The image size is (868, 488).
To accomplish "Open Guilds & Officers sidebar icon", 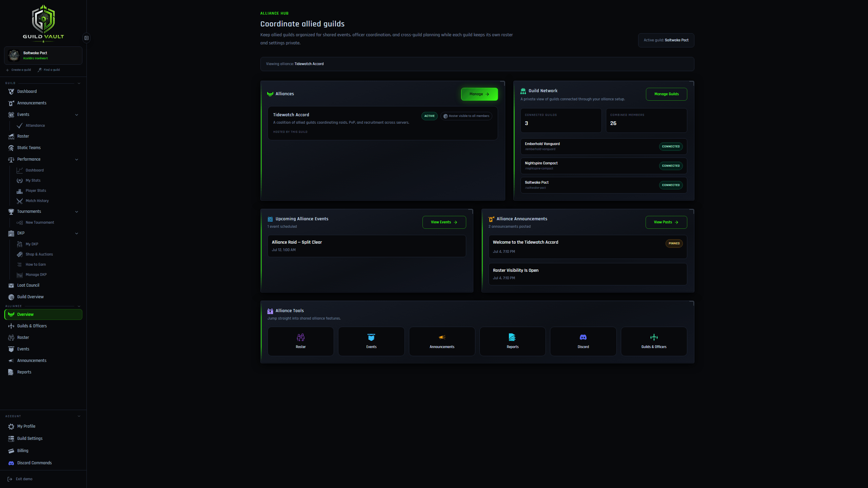I will pyautogui.click(x=11, y=326).
